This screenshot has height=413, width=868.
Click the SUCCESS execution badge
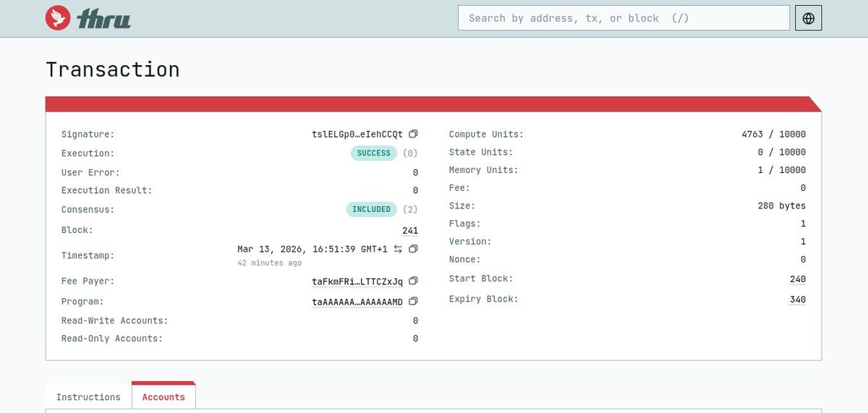pos(374,153)
